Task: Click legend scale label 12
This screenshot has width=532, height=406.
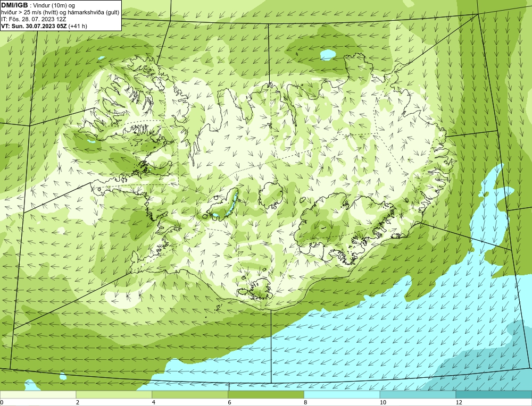Action: pos(459,402)
